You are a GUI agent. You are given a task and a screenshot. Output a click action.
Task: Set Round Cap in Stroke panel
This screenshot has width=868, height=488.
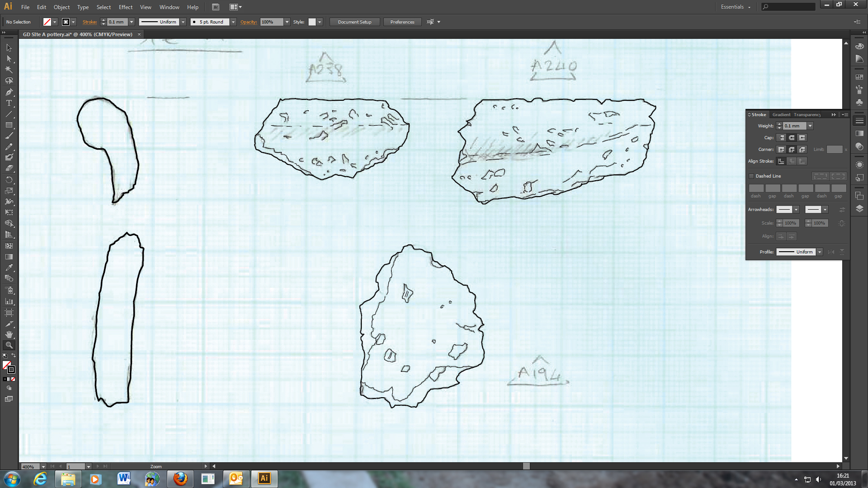(x=792, y=138)
